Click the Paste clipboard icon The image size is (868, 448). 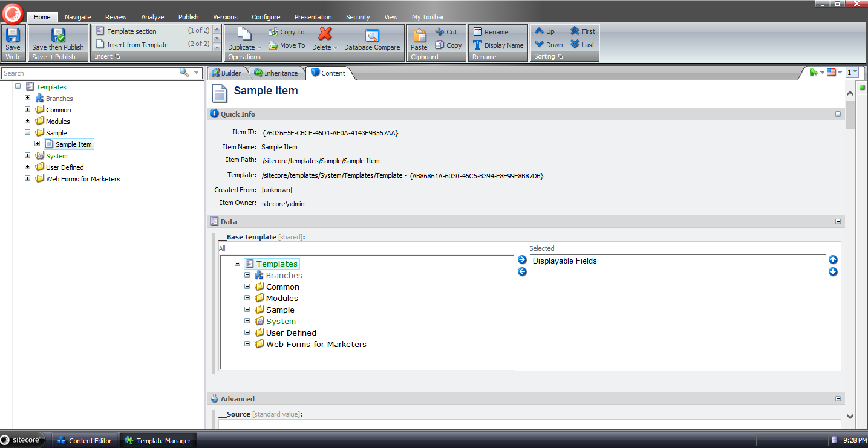point(419,36)
